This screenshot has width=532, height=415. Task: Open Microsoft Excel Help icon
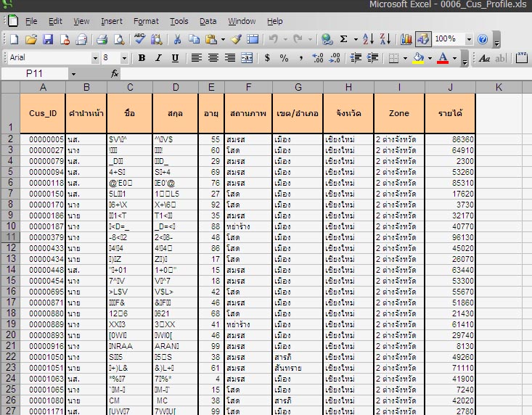[x=483, y=39]
